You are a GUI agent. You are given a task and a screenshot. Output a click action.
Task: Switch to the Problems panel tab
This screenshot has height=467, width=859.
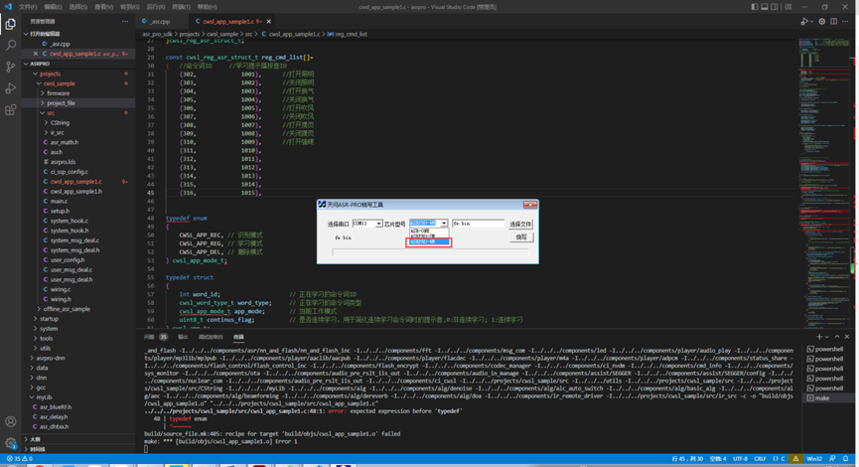pyautogui.click(x=156, y=337)
